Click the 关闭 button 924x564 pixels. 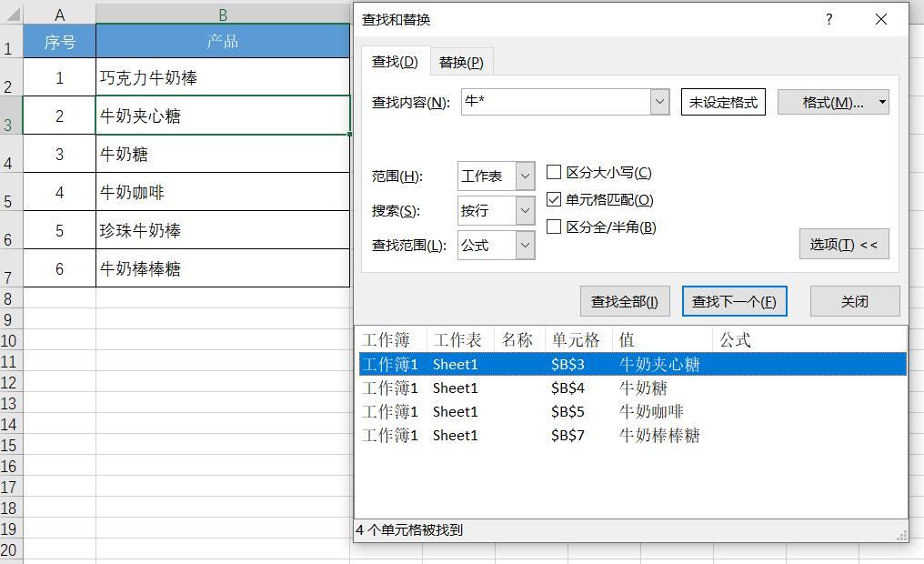tap(854, 301)
